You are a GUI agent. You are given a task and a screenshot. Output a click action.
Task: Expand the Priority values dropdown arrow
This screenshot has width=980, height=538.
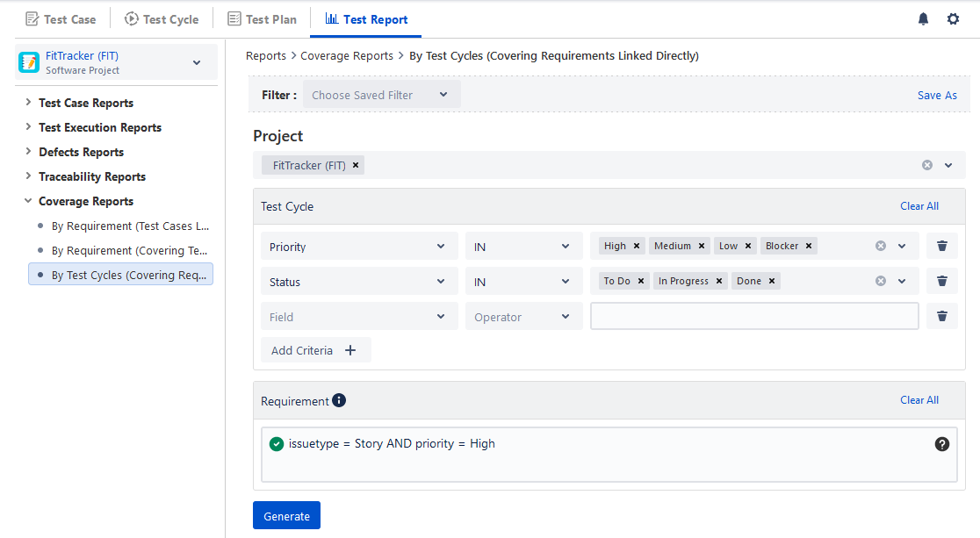click(902, 246)
